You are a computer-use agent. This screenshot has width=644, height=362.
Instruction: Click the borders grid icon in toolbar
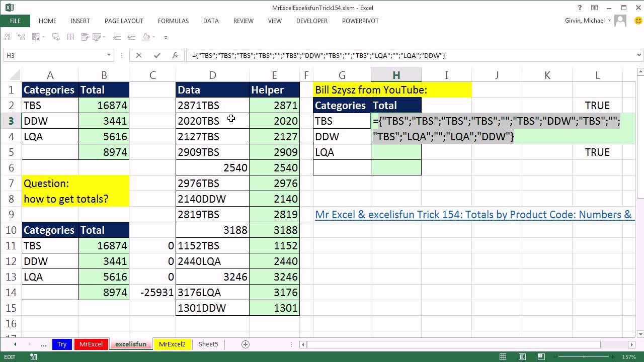[70, 37]
